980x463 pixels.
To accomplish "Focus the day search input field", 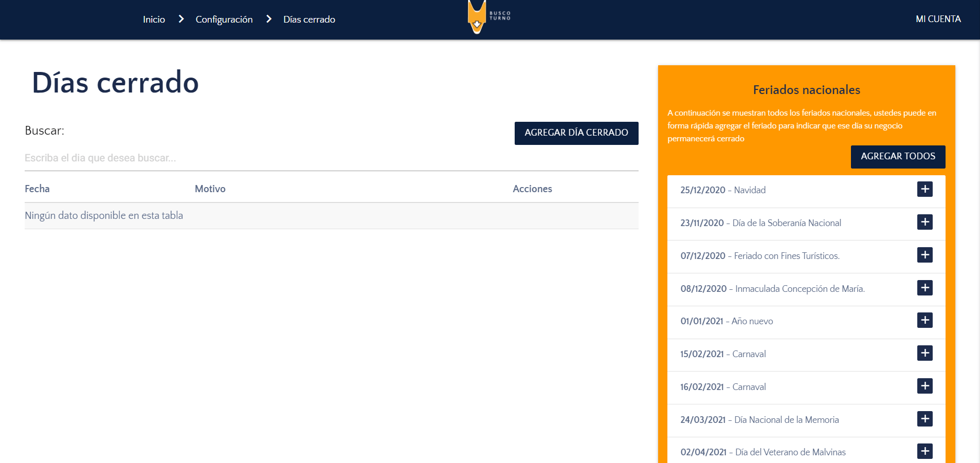I will [331, 158].
